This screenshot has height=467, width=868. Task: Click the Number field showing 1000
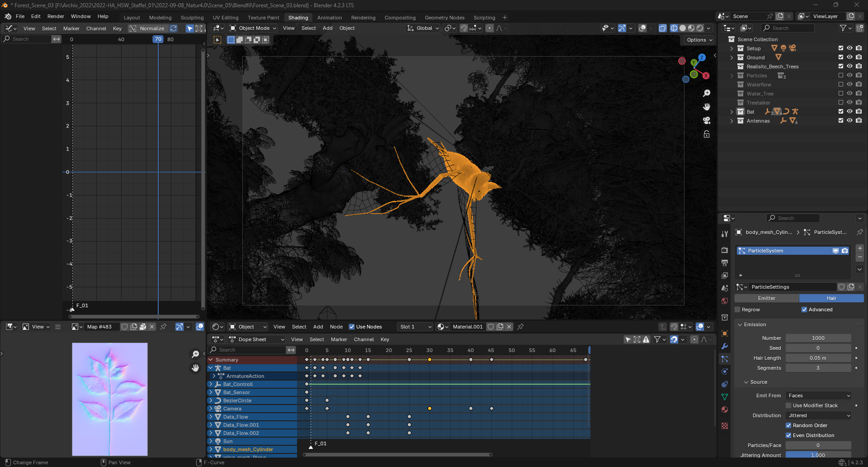pyautogui.click(x=818, y=338)
